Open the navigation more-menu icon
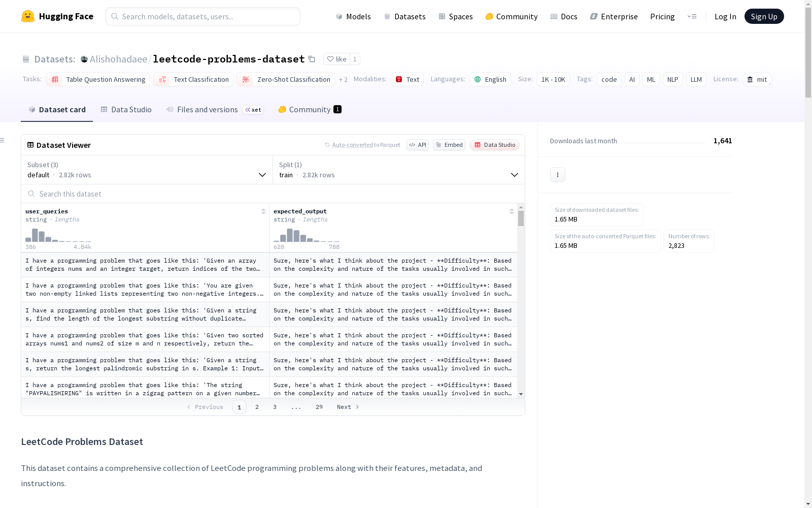This screenshot has height=508, width=812. click(692, 16)
